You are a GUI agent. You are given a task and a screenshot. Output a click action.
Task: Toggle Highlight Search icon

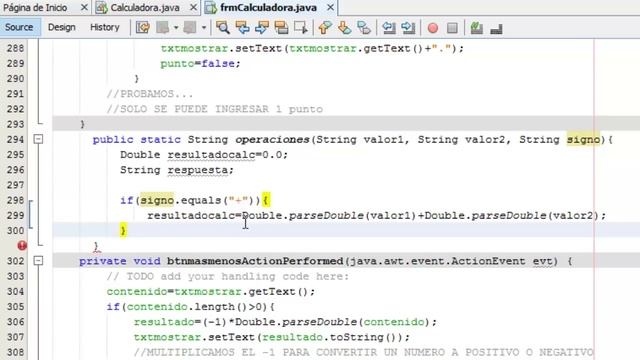[x=282, y=28]
